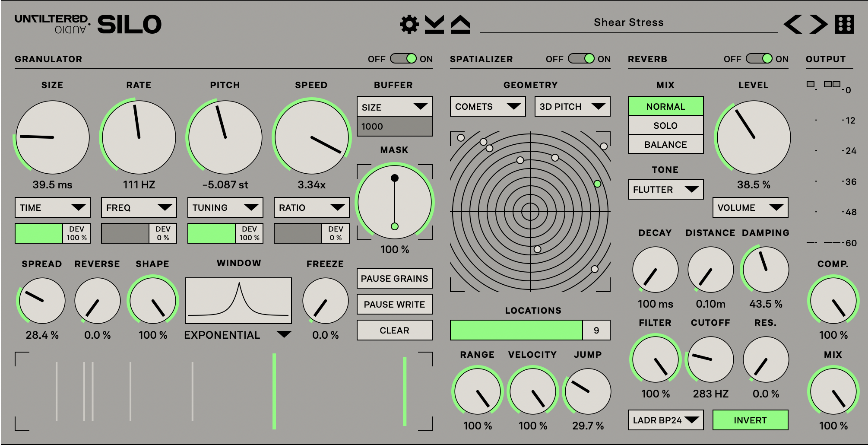Open the LADR BP24 filter type dropdown

pos(666,420)
